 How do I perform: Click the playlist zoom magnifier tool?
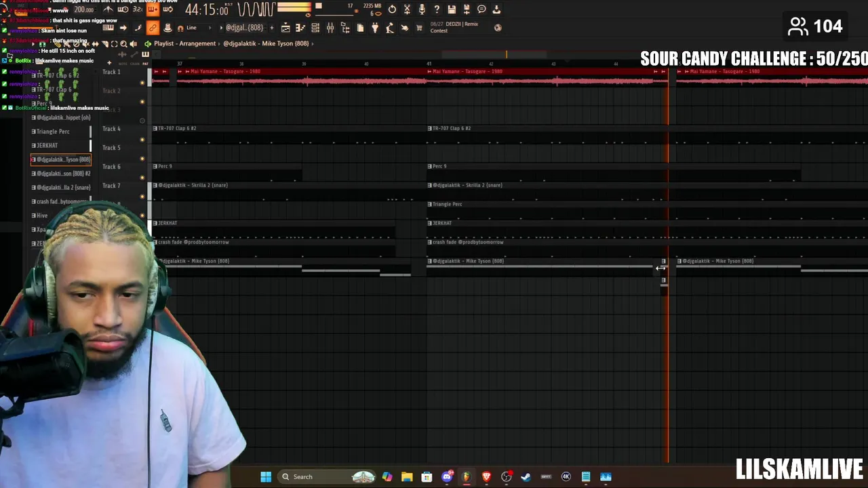[x=123, y=44]
